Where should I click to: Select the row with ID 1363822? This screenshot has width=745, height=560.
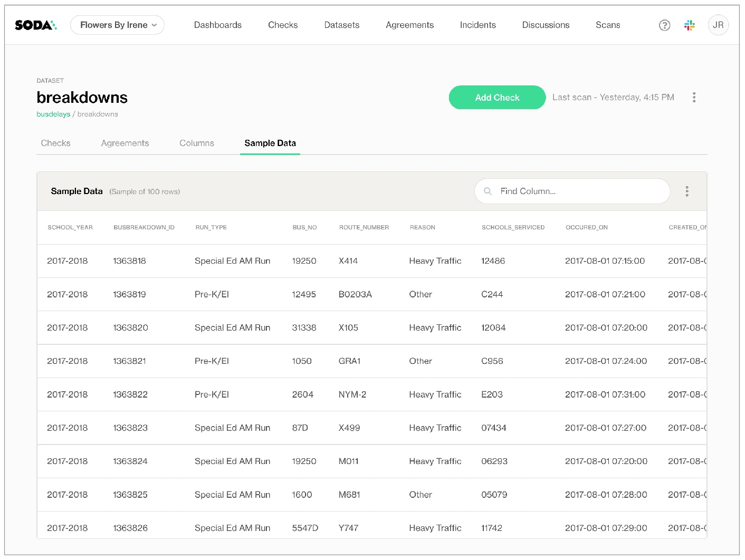tap(130, 394)
